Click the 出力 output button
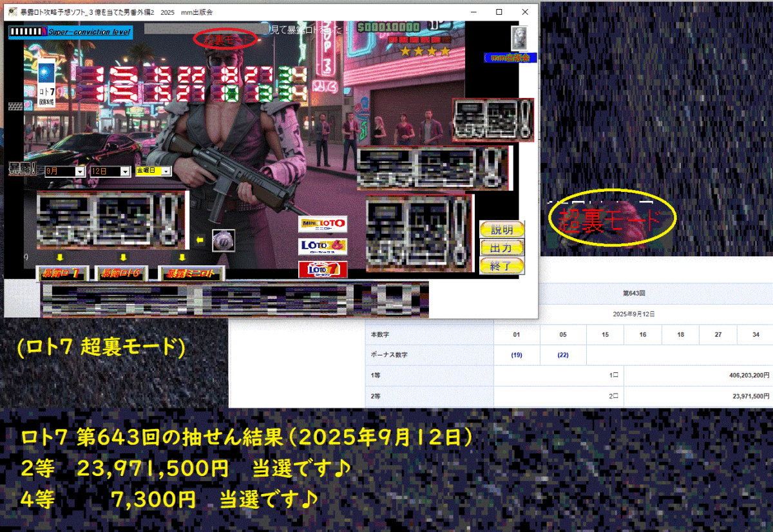The image size is (773, 532). point(502,247)
